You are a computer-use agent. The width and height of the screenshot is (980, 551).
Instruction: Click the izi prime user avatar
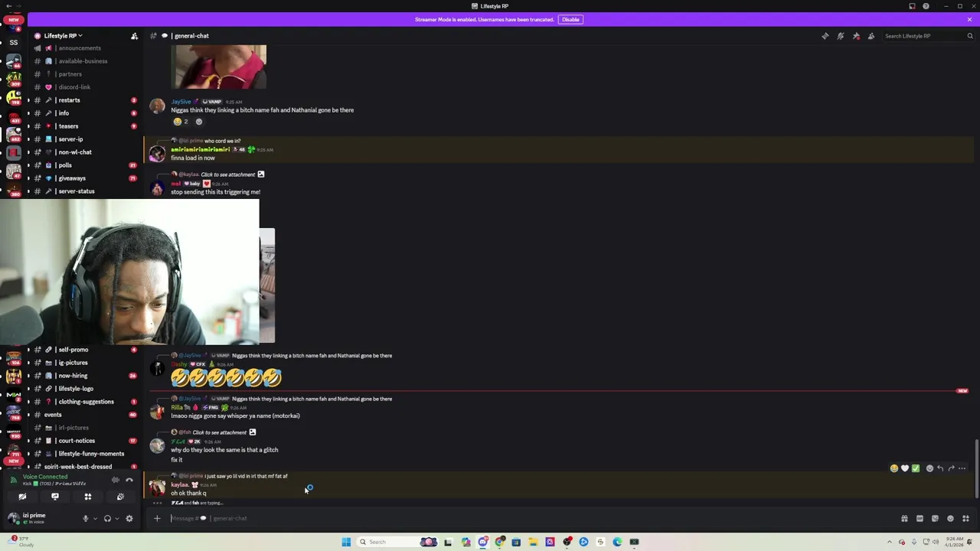coord(13,518)
